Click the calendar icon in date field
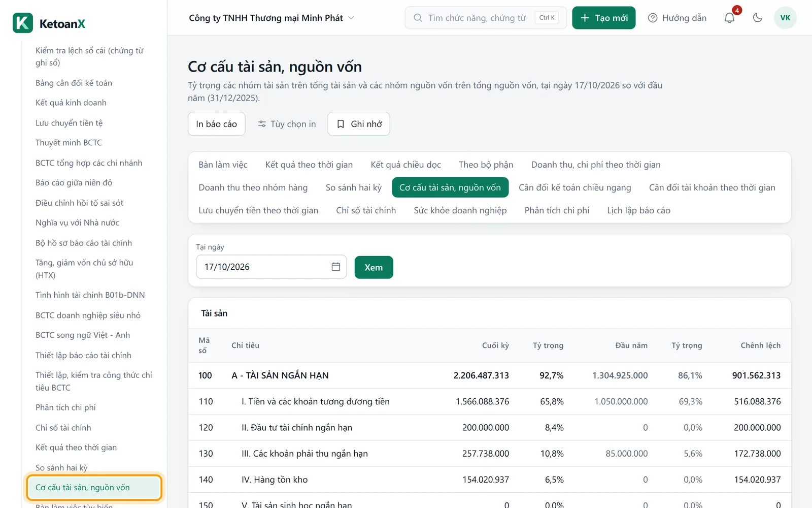 tap(335, 267)
